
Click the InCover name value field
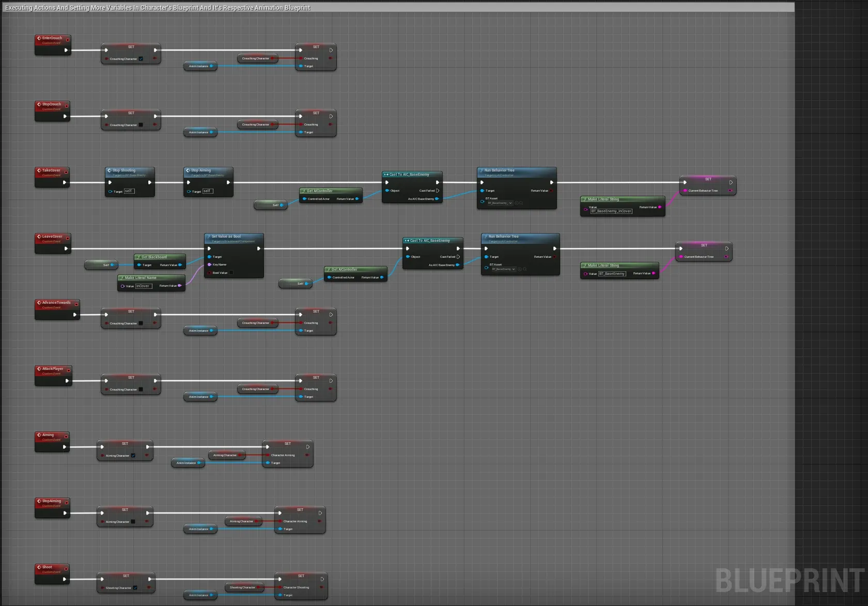[x=144, y=286]
